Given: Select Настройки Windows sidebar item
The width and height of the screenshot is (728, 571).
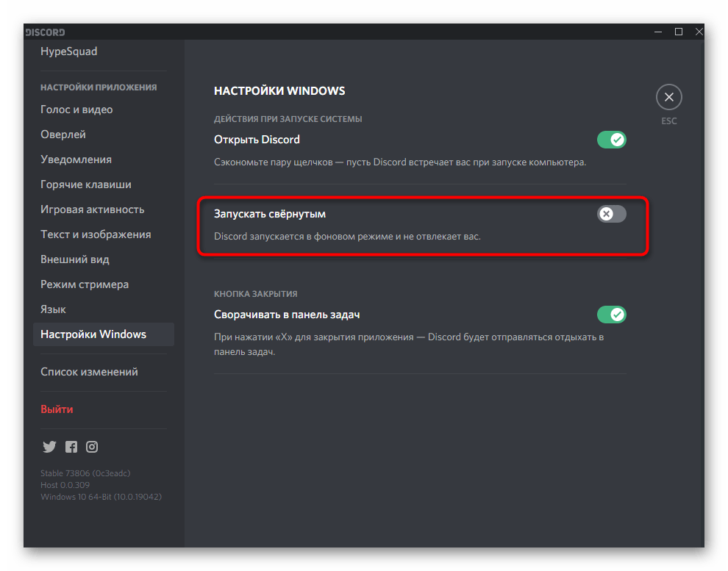Looking at the screenshot, I should (x=104, y=334).
